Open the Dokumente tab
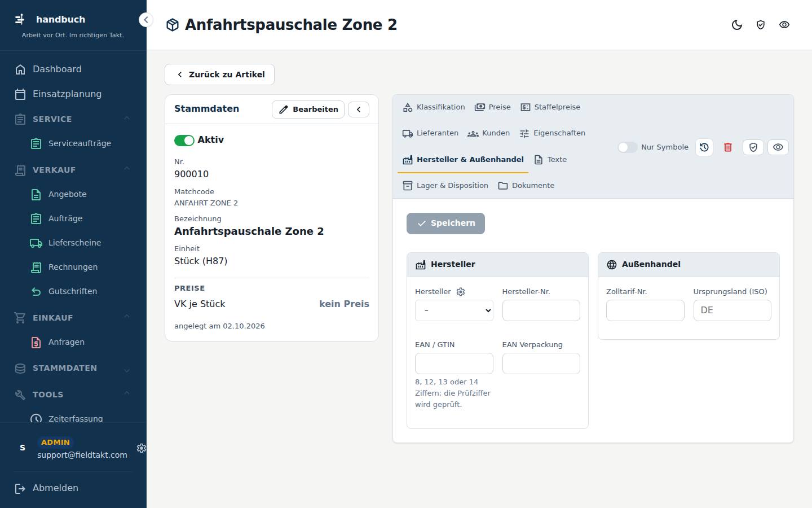812x508 pixels. (526, 186)
